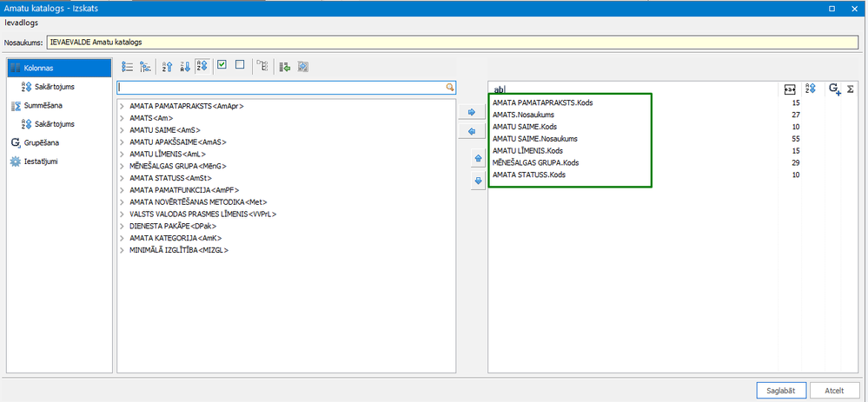Click the field search input box
The image size is (868, 402).
[286, 88]
